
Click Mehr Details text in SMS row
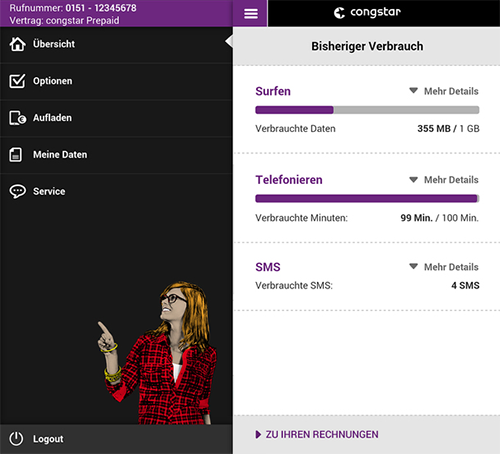click(x=451, y=267)
